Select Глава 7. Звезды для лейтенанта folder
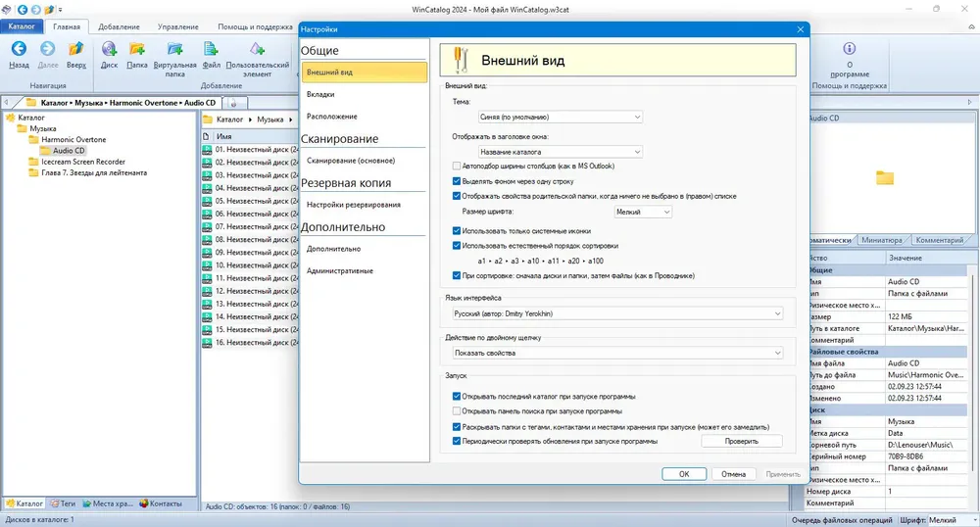The image size is (980, 527). click(94, 173)
